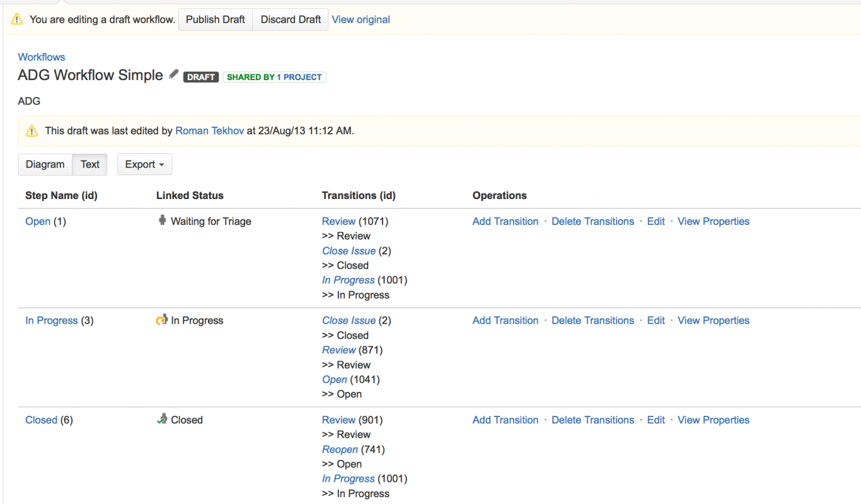861x504 pixels.
Task: Click the Waiting for Triage status icon
Action: click(162, 220)
